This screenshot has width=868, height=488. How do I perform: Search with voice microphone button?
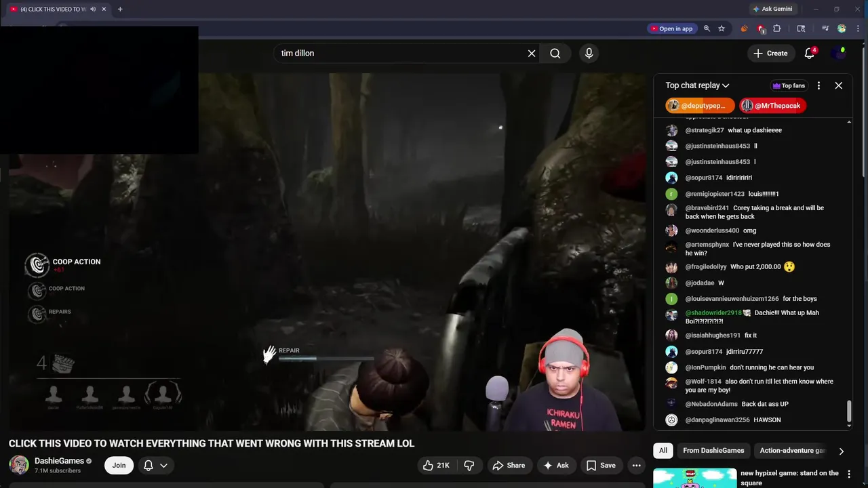point(589,53)
